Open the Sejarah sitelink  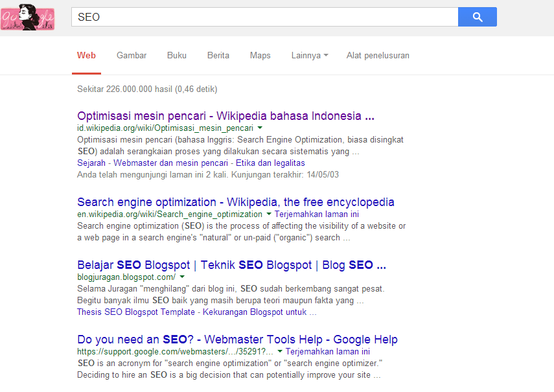coord(91,163)
